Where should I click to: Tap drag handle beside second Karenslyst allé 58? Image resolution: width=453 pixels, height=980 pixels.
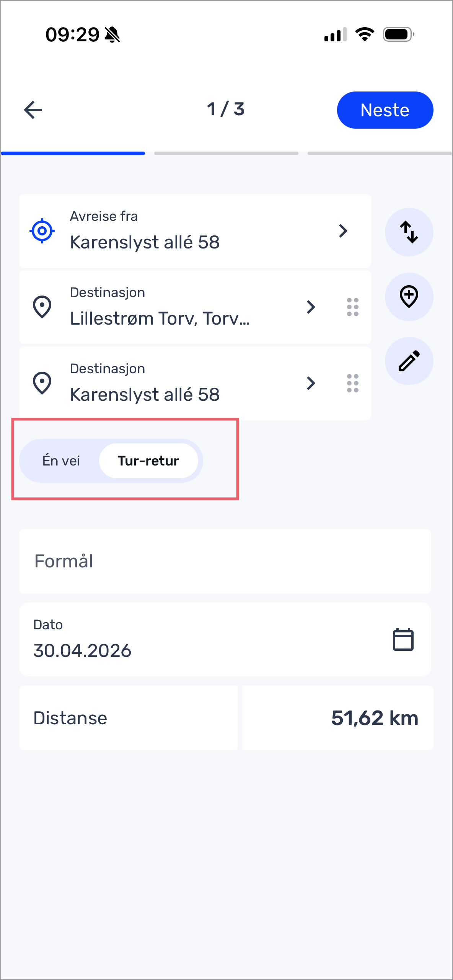click(353, 383)
